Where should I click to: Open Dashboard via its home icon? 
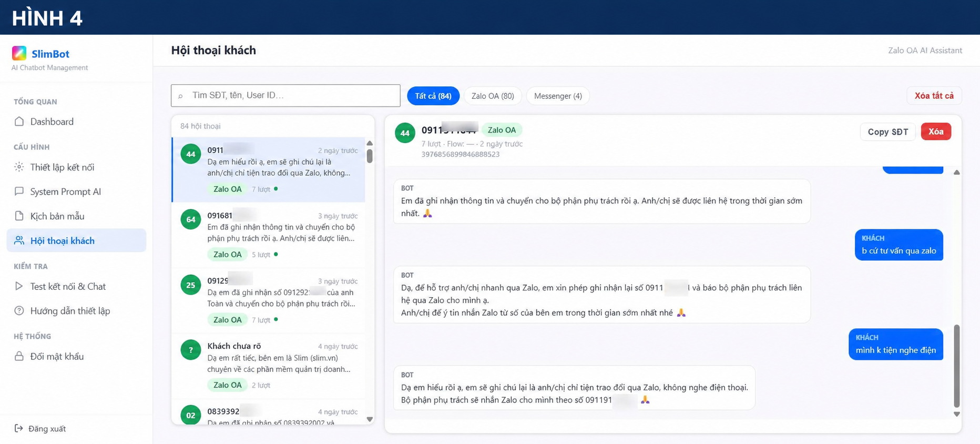coord(19,122)
